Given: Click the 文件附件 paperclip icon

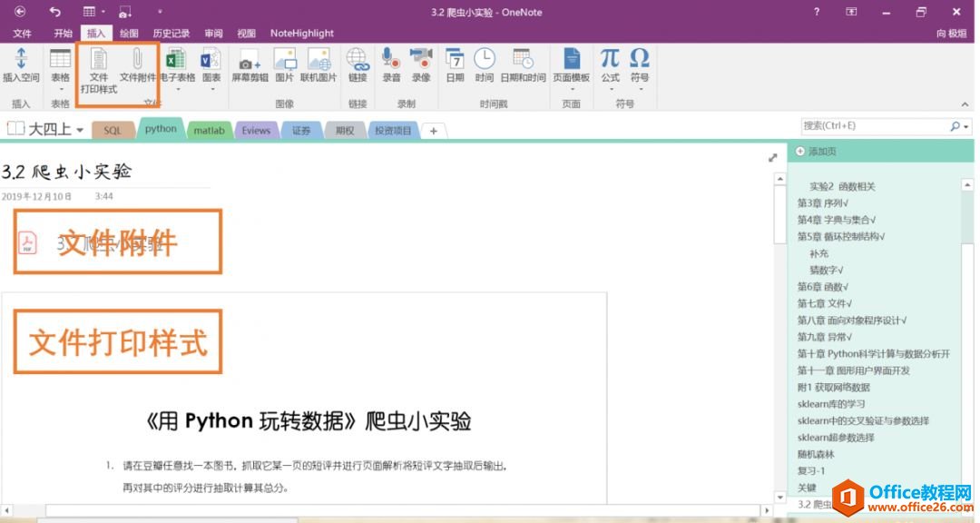Looking at the screenshot, I should click(137, 62).
